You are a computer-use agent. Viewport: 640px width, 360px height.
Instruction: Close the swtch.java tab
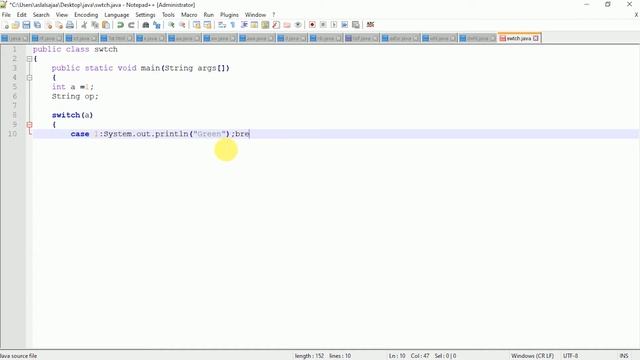point(536,38)
